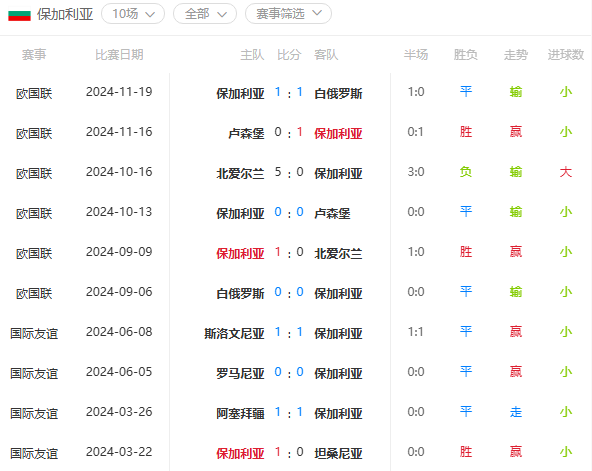Image resolution: width=592 pixels, height=471 pixels.
Task: Select 白俄罗斯 in the 2024-11-19 match
Action: 338,94
